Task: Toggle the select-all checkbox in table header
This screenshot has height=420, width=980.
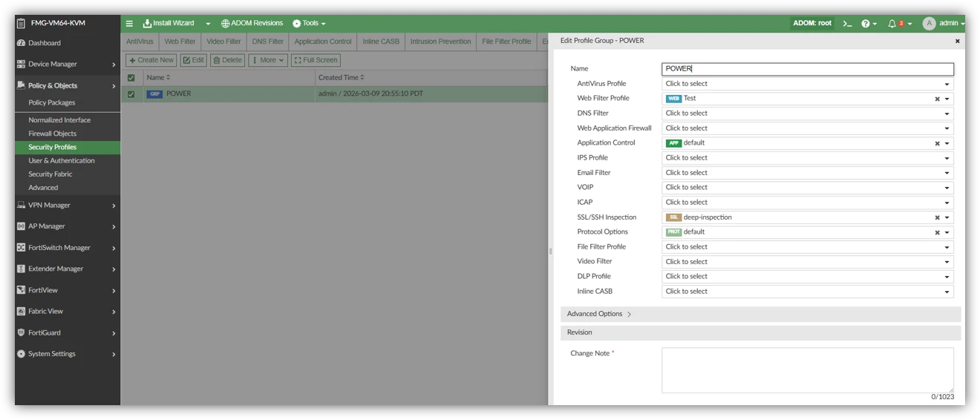Action: (131, 78)
